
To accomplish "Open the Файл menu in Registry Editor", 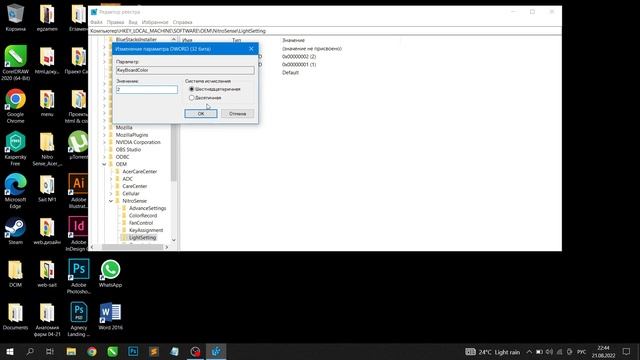I will point(96,22).
